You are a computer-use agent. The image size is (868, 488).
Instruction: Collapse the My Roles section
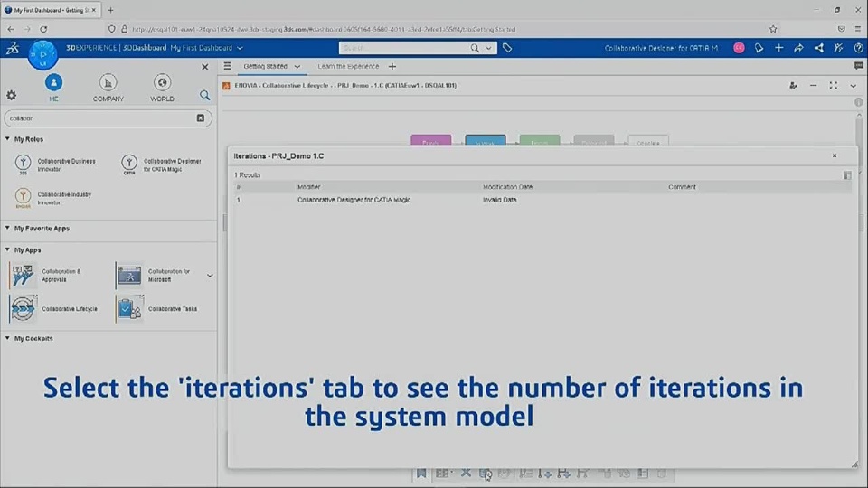coord(8,139)
